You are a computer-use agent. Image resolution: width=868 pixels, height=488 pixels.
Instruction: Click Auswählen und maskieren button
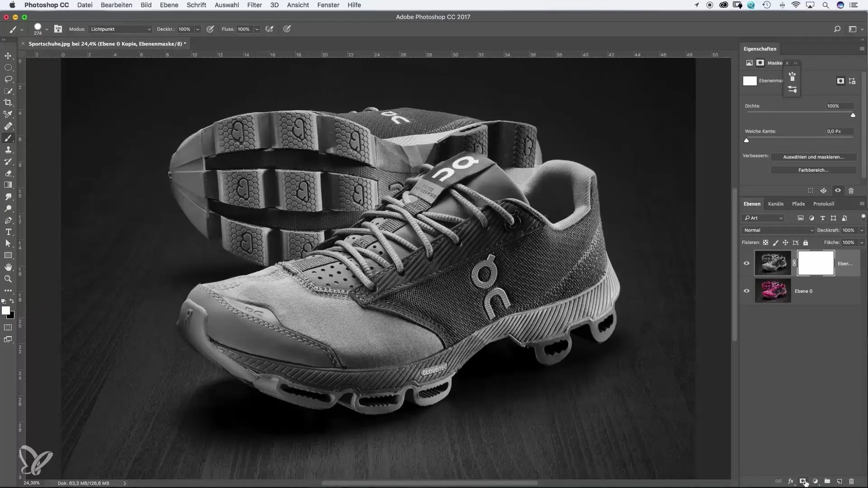[x=813, y=157]
